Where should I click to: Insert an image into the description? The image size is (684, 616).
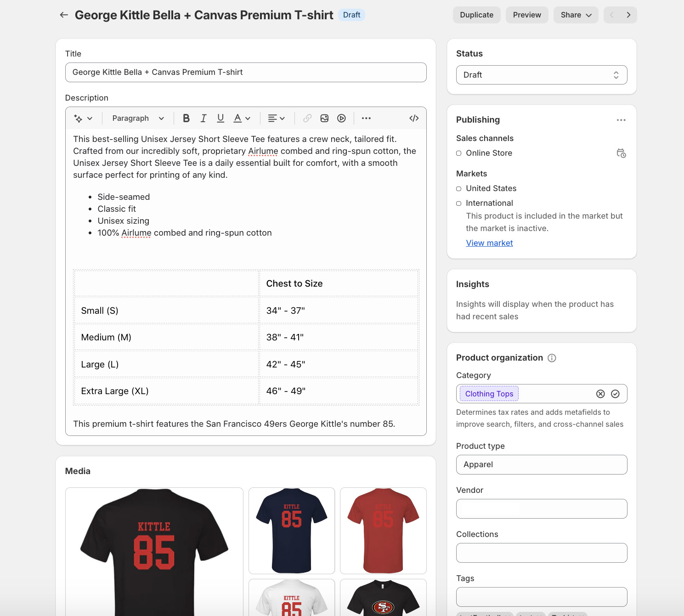(x=324, y=119)
